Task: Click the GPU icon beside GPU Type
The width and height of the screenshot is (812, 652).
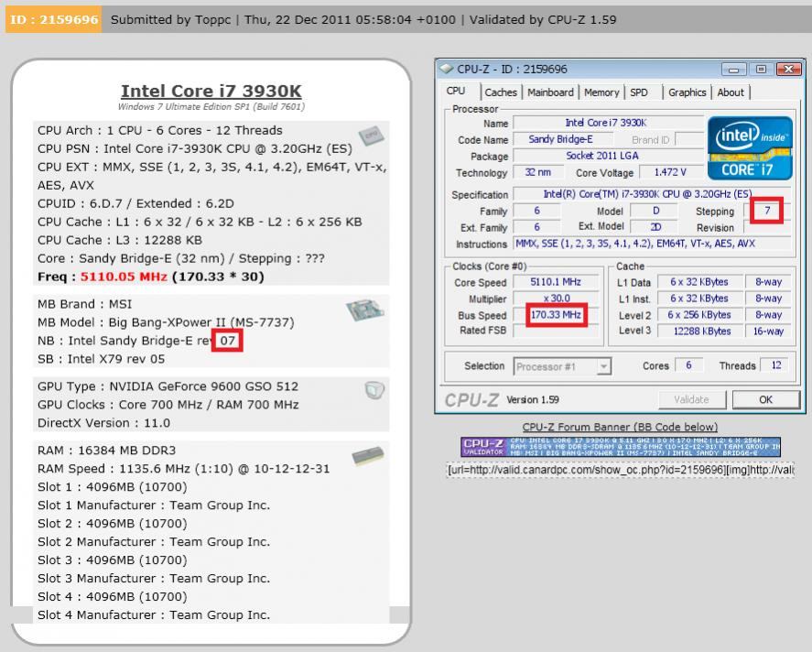Action: (374, 390)
